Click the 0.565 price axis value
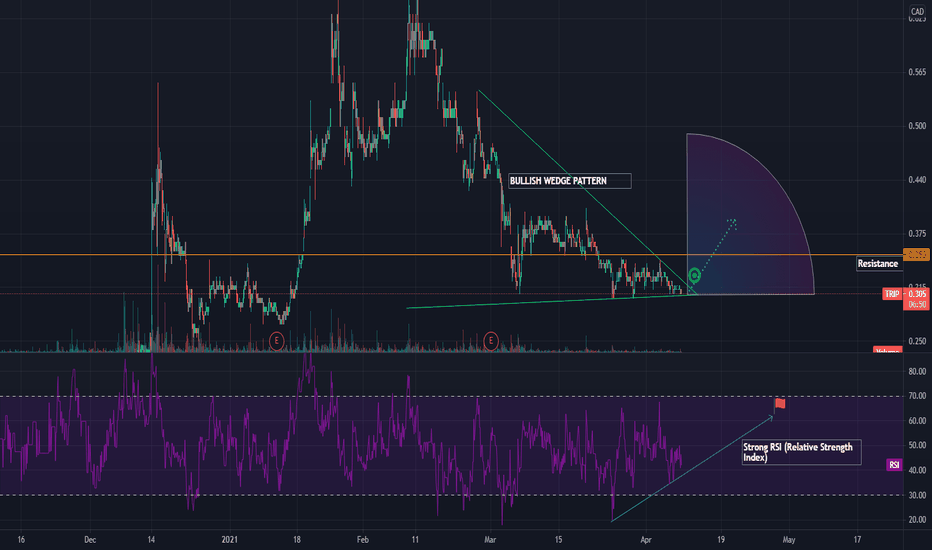 [917, 72]
